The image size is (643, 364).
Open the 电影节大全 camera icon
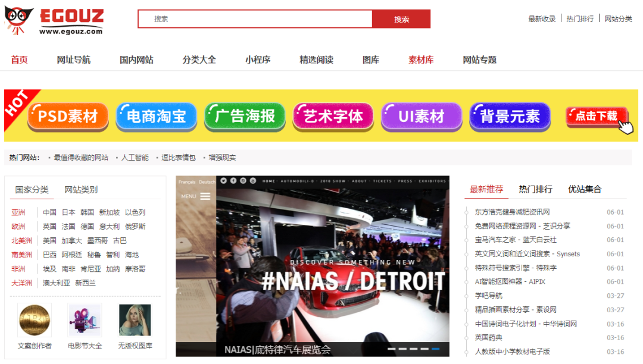85,320
